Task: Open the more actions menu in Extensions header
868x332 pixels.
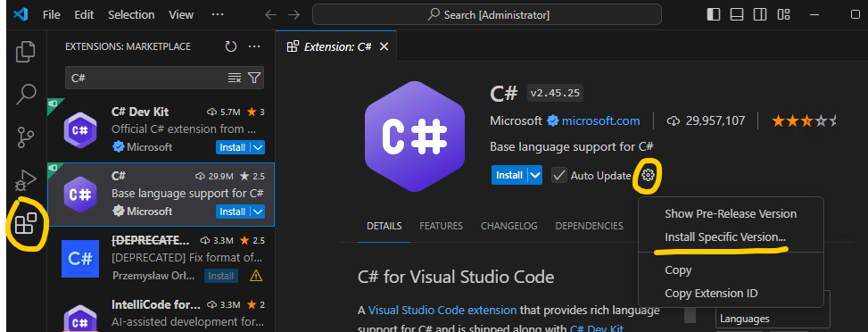Action: (254, 46)
